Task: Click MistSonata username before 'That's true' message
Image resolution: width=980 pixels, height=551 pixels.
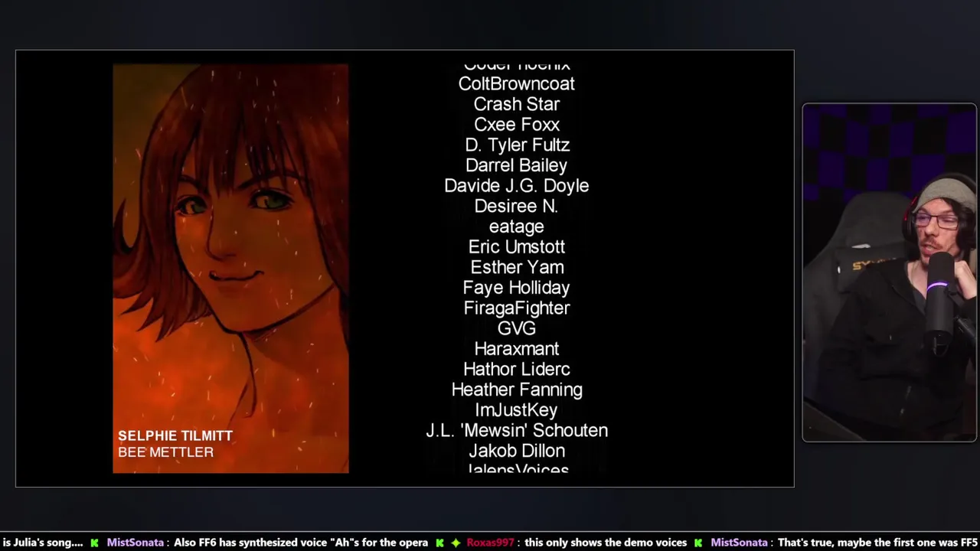Action: (740, 543)
